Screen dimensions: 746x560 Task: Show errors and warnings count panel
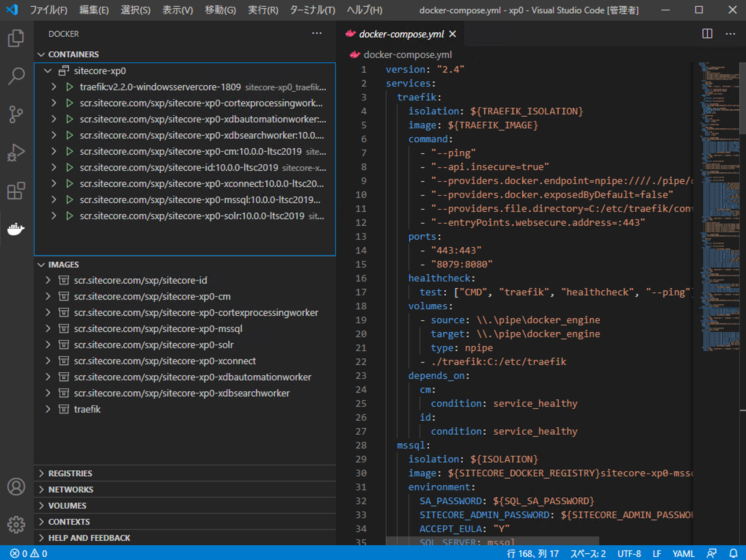pos(29,553)
